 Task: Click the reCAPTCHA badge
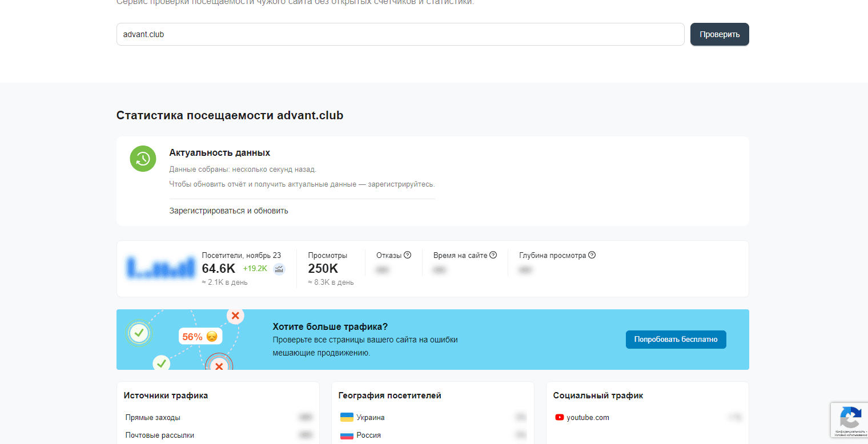[x=849, y=421]
